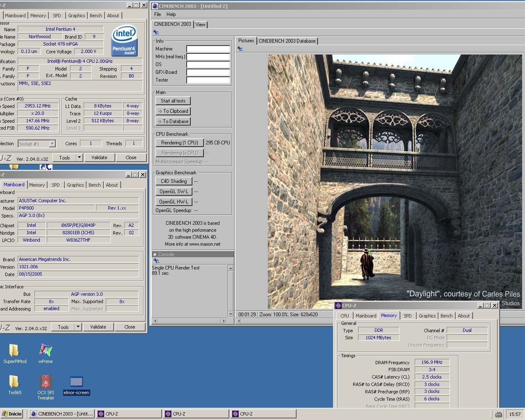The height and width of the screenshot is (420, 525).
Task: Open the CPU tab in the Memory CPU-Z window
Action: click(x=345, y=316)
